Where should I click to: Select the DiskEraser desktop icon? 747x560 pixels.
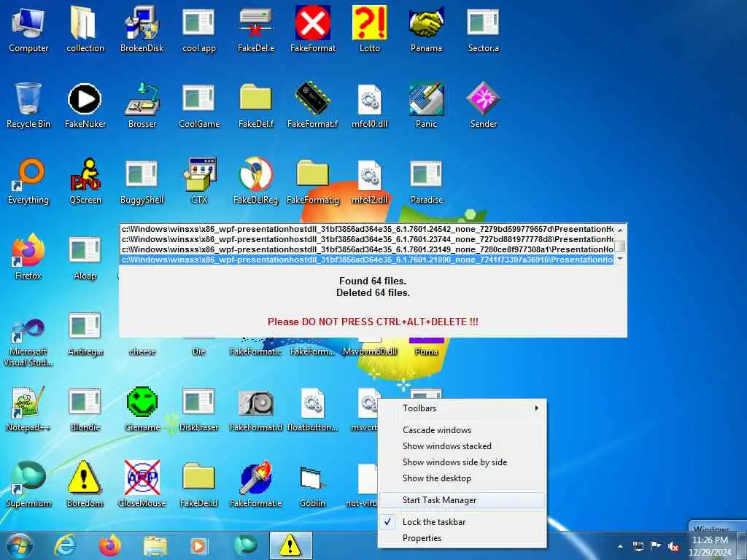[x=198, y=408]
